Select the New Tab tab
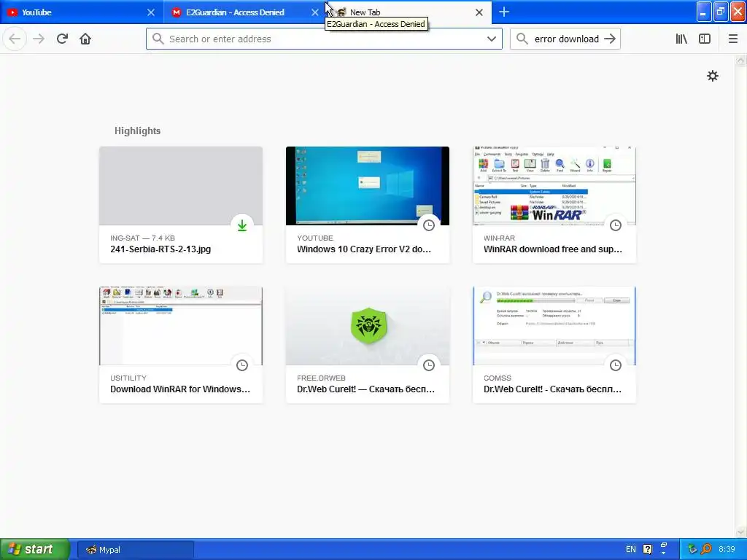 coord(410,12)
